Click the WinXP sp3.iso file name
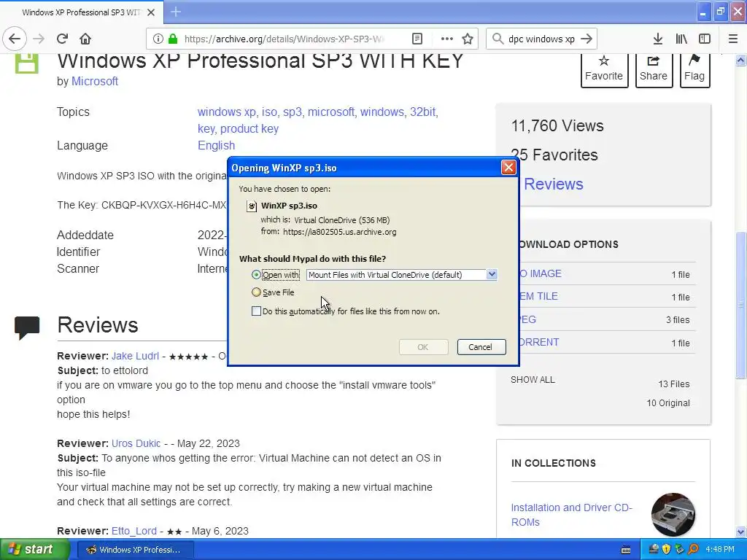The height and width of the screenshot is (560, 747). coord(289,206)
